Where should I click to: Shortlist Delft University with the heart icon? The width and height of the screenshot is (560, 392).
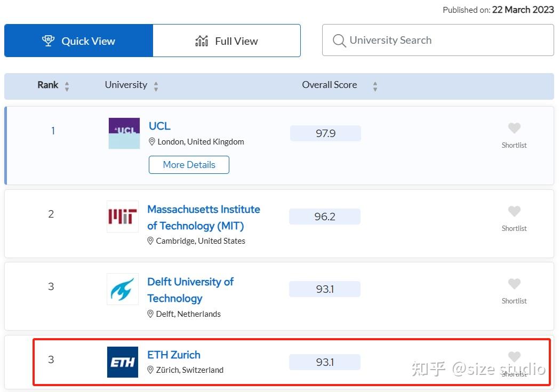click(514, 284)
